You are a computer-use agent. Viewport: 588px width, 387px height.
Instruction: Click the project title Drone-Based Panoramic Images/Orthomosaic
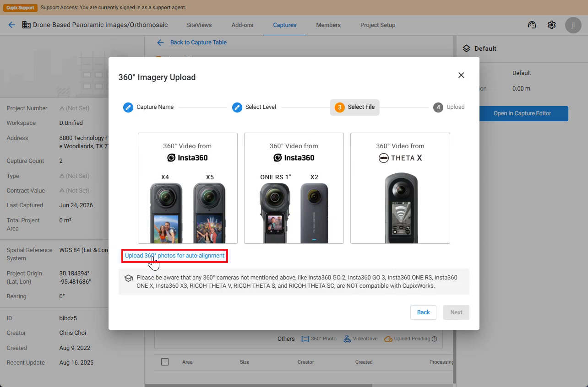pyautogui.click(x=100, y=25)
